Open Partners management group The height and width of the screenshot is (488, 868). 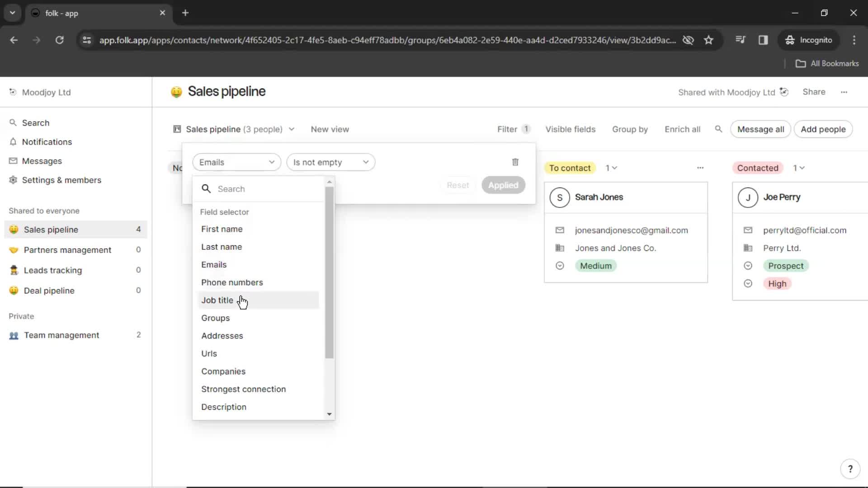click(x=76, y=250)
